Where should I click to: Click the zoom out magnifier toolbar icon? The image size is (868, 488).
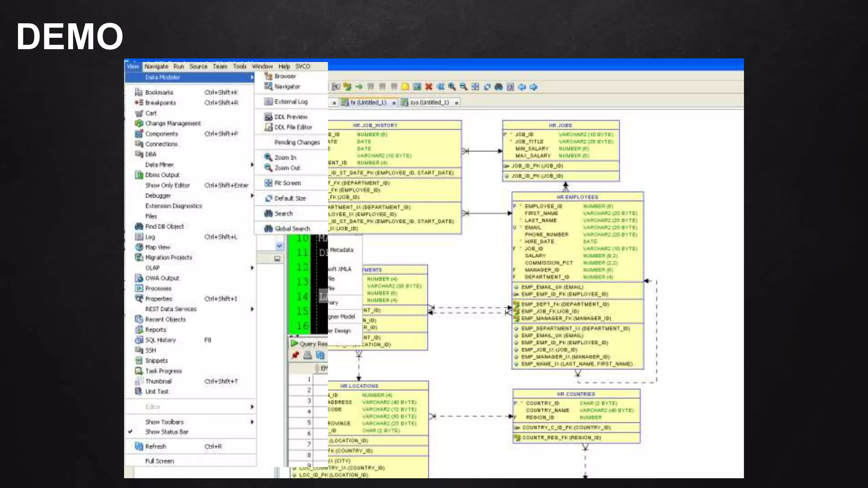[x=463, y=87]
